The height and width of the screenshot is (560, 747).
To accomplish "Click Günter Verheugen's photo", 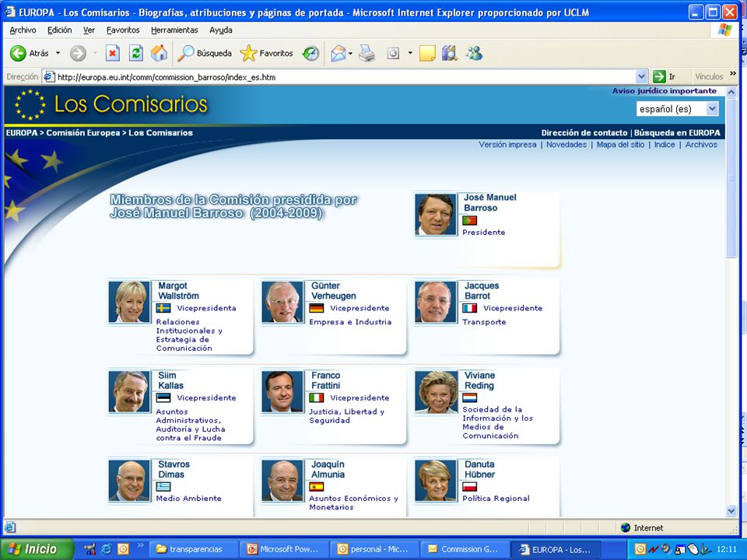I will pyautogui.click(x=282, y=303).
